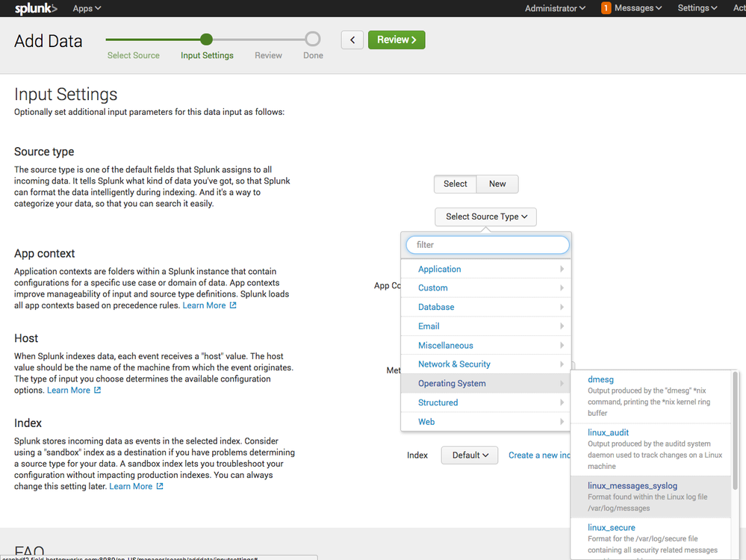Expand the Operating System category chevron
746x560 pixels.
[x=562, y=383]
